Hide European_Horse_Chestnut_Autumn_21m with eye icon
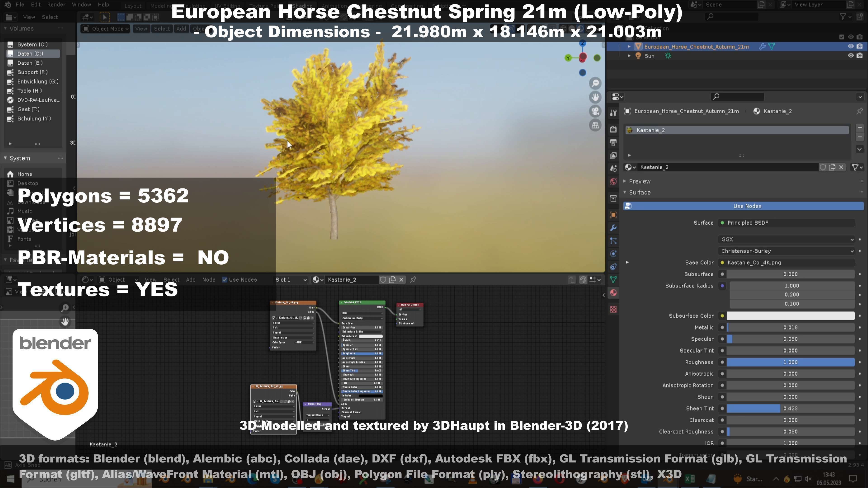This screenshot has width=868, height=488. click(850, 47)
